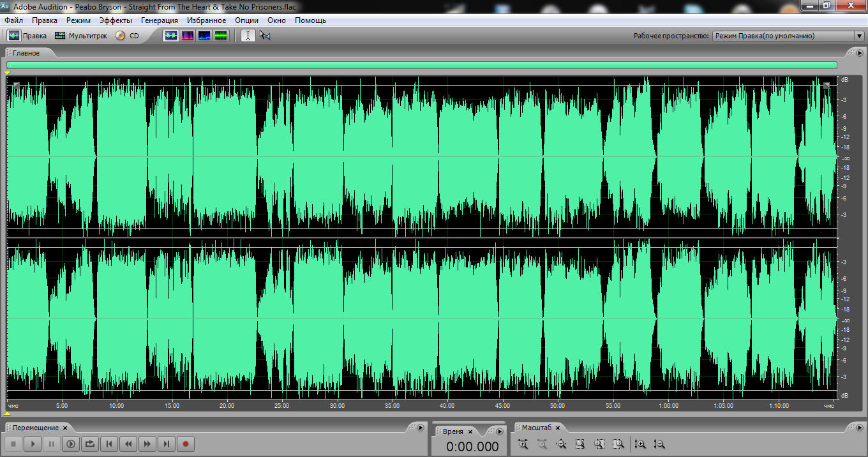The width and height of the screenshot is (868, 457).
Task: Toggle loop playback button
Action: (x=90, y=444)
